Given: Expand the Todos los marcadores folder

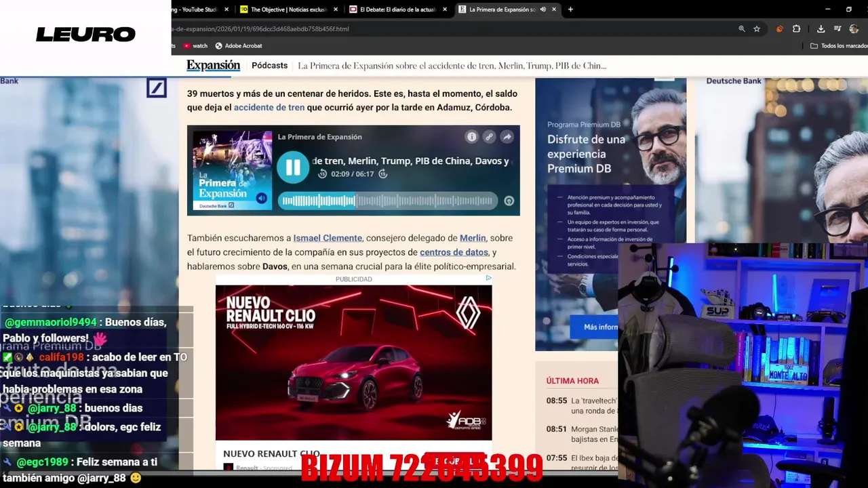Looking at the screenshot, I should pyautogui.click(x=840, y=45).
